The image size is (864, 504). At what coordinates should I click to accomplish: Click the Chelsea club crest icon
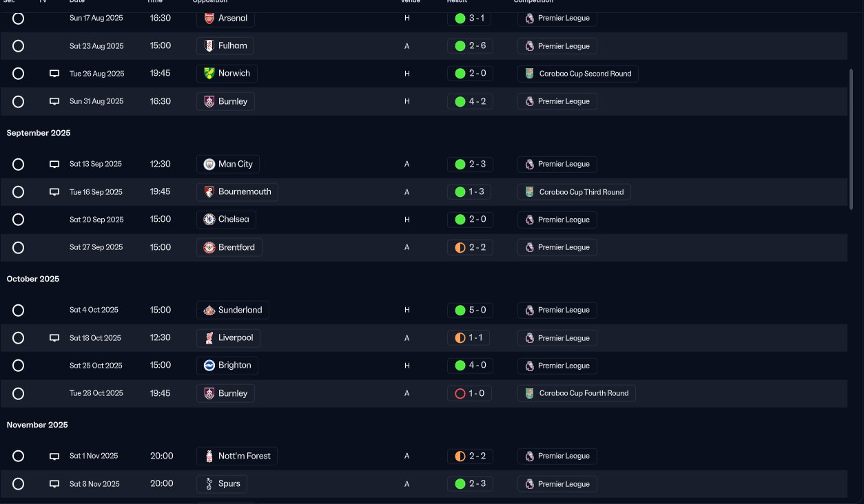coord(209,220)
